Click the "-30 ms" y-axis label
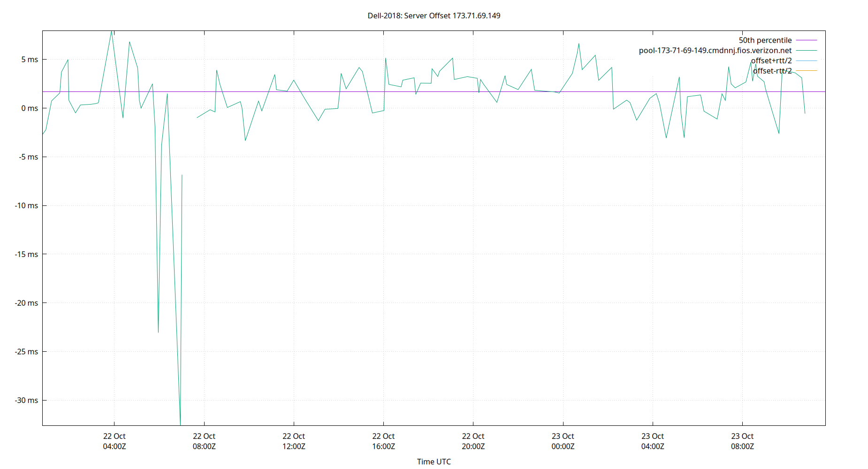Viewport: 868px width, 469px height. [x=26, y=401]
